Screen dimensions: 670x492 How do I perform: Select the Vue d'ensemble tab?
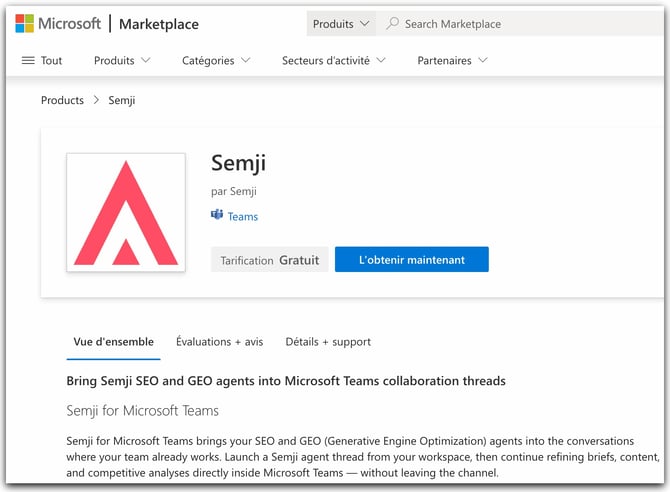(x=113, y=342)
